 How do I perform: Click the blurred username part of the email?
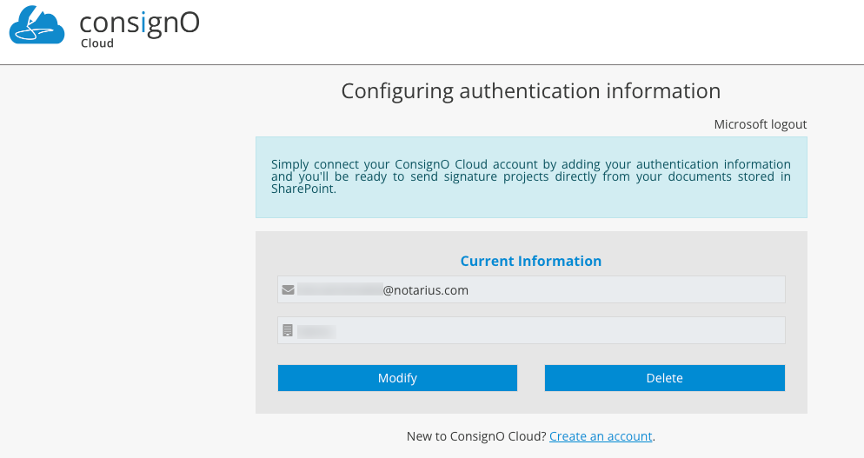(339, 290)
